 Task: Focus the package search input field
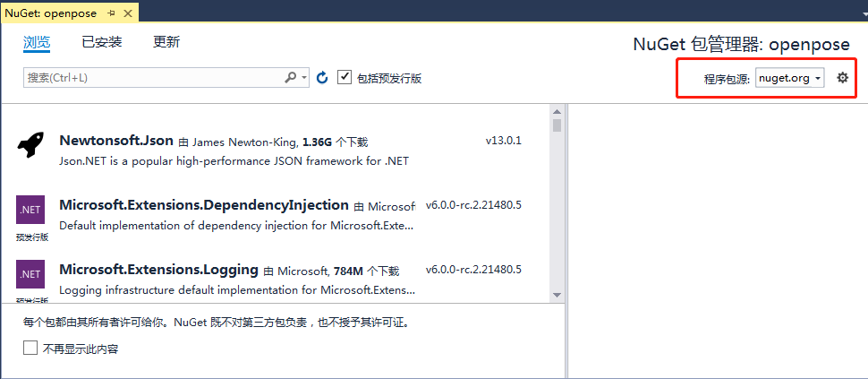click(x=152, y=78)
